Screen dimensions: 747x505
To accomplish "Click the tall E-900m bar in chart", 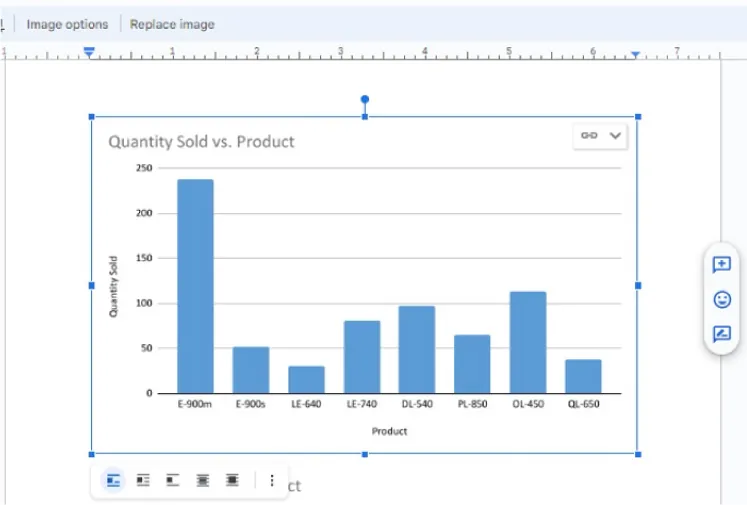I will (195, 285).
